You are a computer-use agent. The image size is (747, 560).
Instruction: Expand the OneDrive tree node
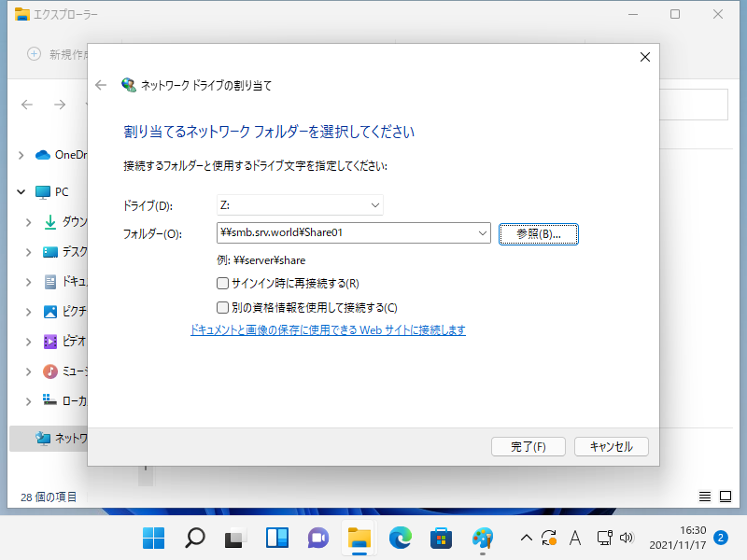click(21, 155)
